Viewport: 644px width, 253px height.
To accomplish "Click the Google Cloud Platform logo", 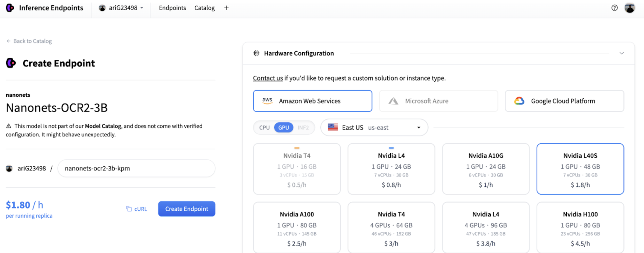I will [x=519, y=101].
